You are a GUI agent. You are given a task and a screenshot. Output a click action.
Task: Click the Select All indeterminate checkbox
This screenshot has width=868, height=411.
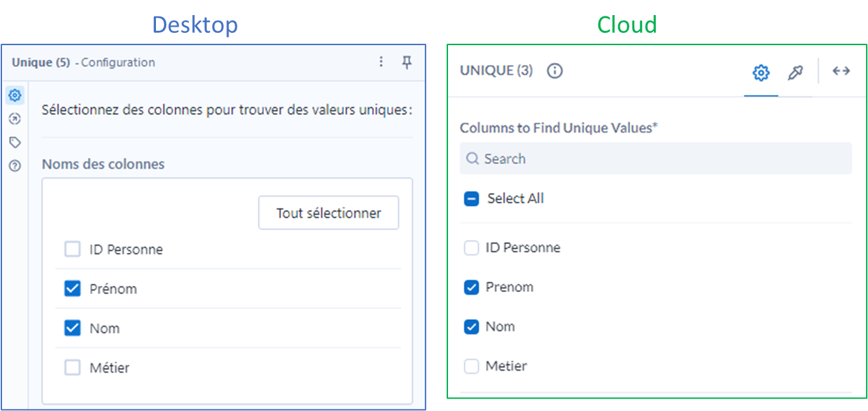[471, 198]
